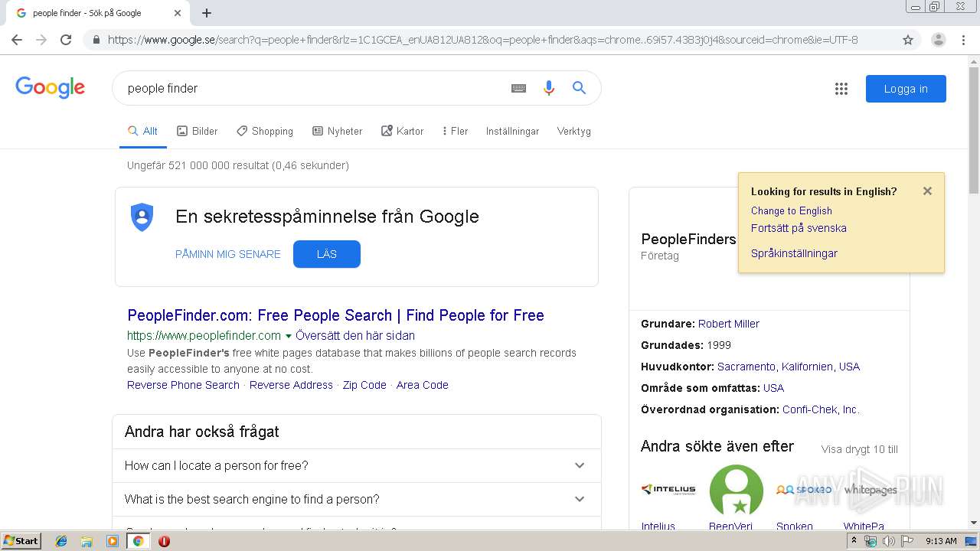Open Reverse Address sitelink

(x=291, y=385)
